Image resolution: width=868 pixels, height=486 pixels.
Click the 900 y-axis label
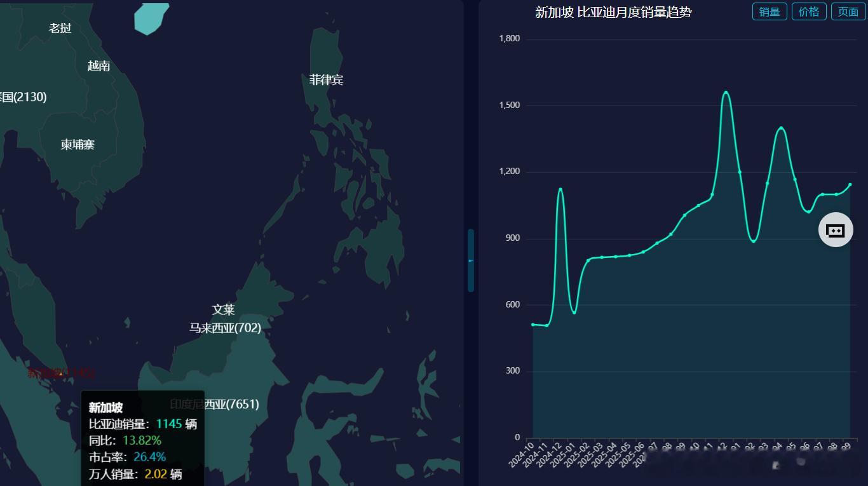point(513,238)
